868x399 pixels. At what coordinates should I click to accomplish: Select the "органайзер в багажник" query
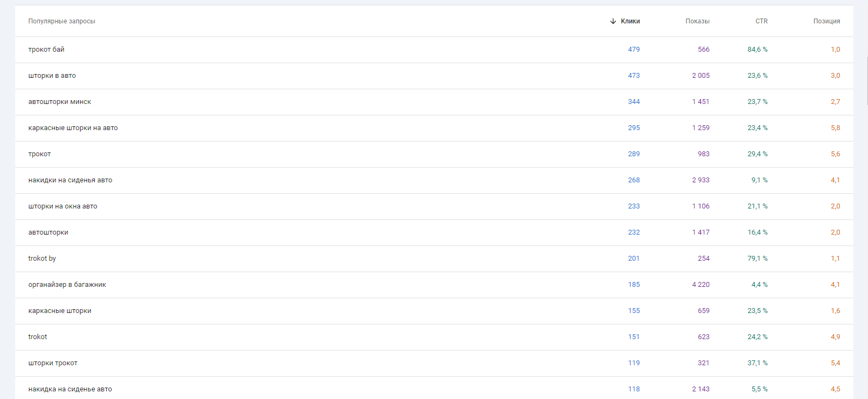click(x=67, y=285)
